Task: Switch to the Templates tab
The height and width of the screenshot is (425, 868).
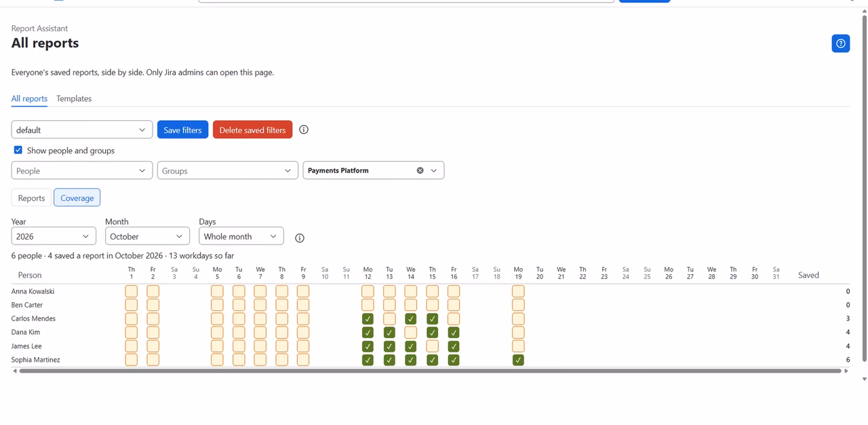Action: (74, 98)
